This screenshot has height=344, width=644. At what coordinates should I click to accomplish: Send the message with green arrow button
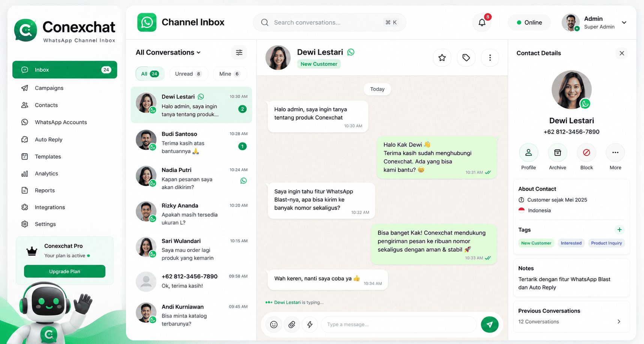(489, 324)
